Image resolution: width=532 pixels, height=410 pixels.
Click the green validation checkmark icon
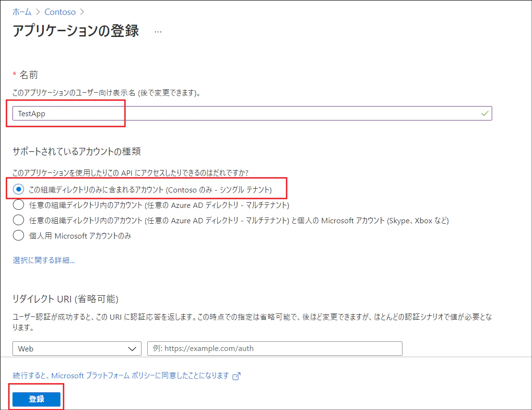(x=485, y=113)
